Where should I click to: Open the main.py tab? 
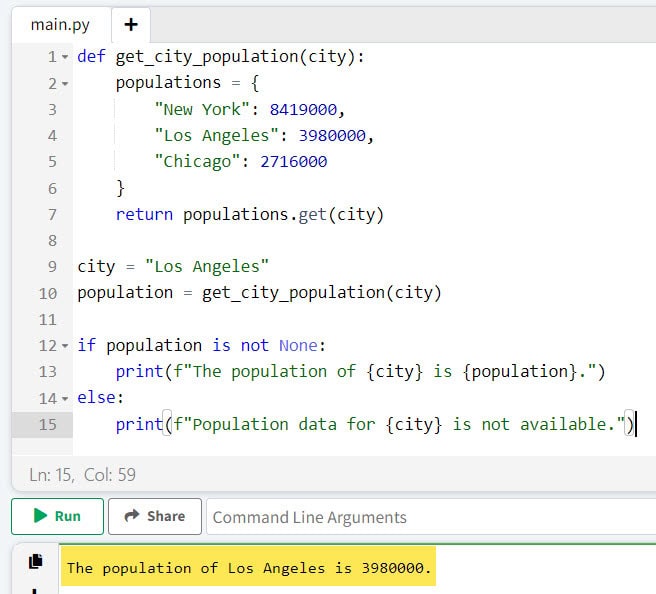click(60, 25)
